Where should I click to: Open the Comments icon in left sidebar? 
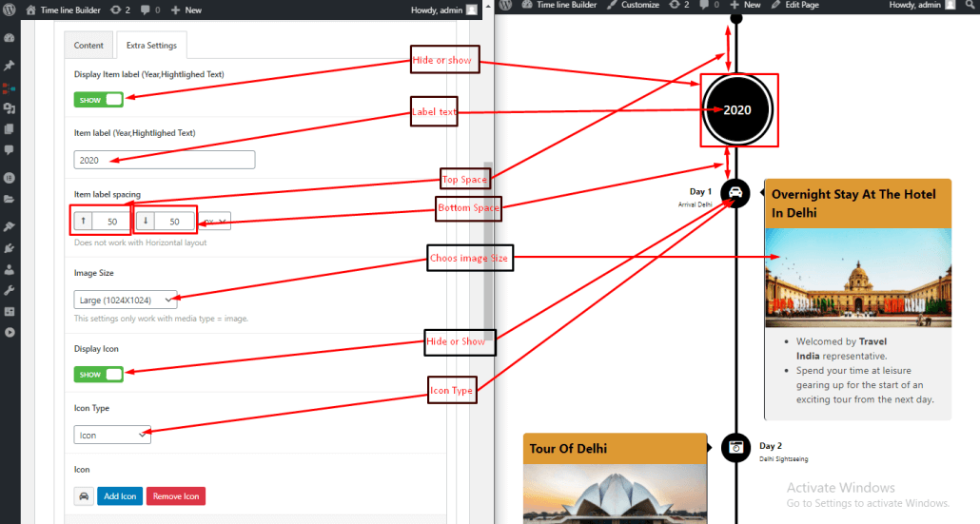[10, 150]
